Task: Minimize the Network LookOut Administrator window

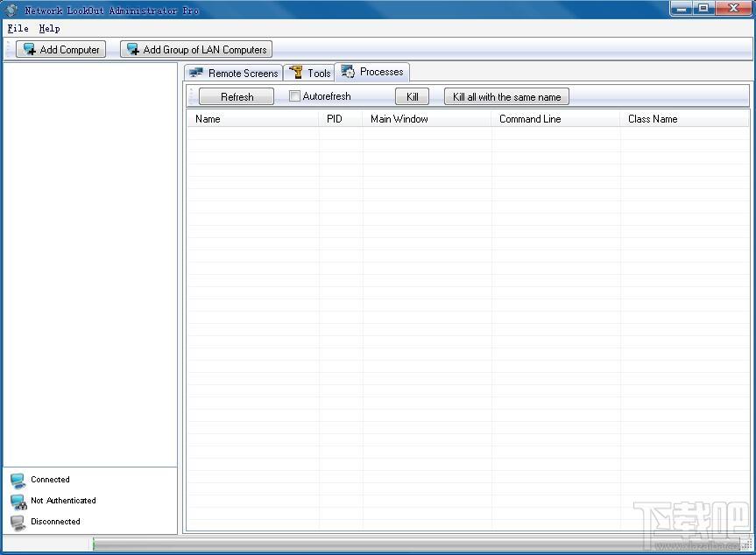Action: [x=682, y=8]
